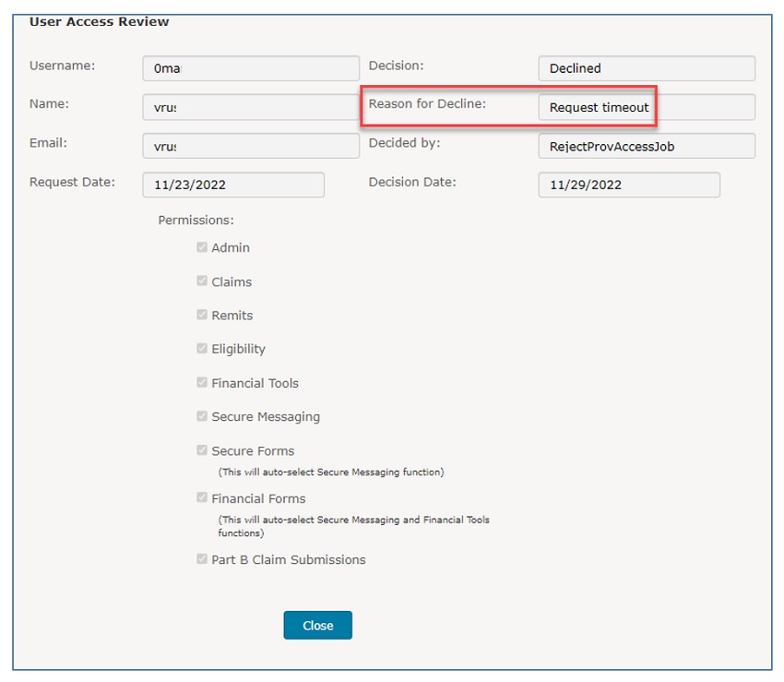Toggle the Financial Forms permission

202,497
